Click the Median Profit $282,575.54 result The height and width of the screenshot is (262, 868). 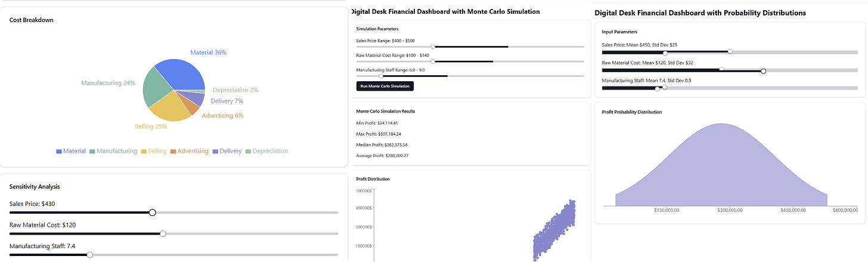point(382,144)
